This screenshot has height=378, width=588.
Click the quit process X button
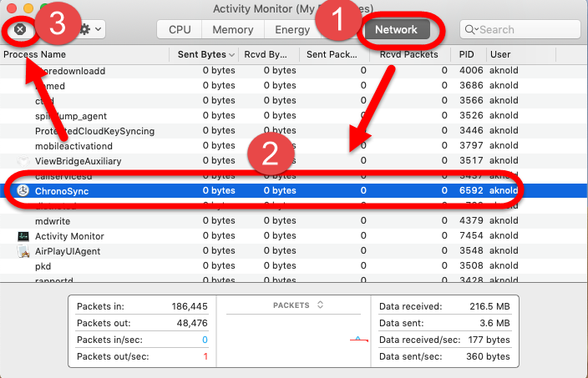pyautogui.click(x=20, y=29)
